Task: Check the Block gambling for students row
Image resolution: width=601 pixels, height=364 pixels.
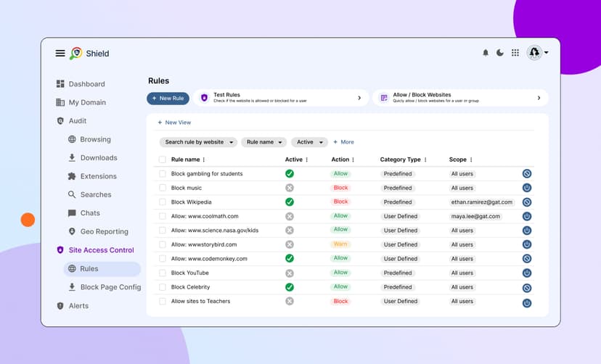Action: [163, 174]
